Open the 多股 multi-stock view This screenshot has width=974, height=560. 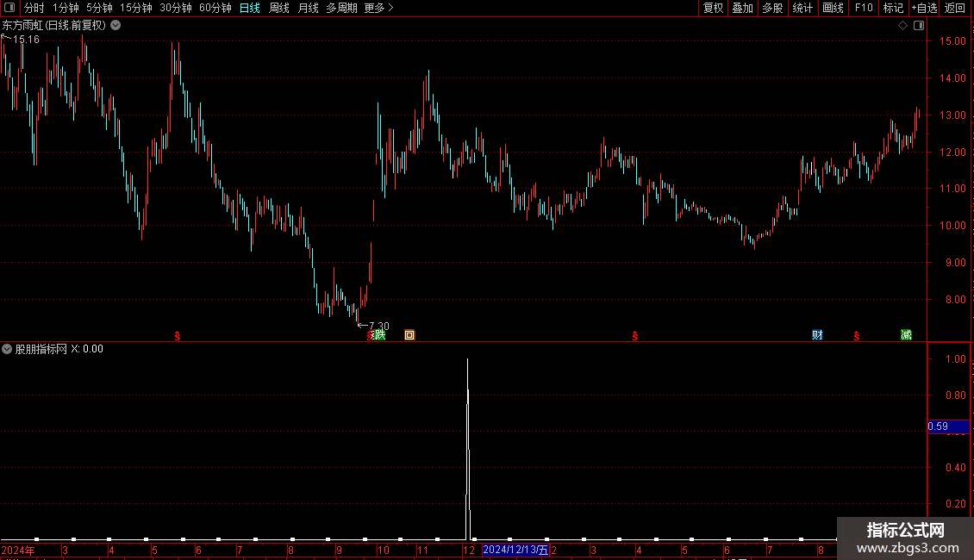[x=773, y=8]
